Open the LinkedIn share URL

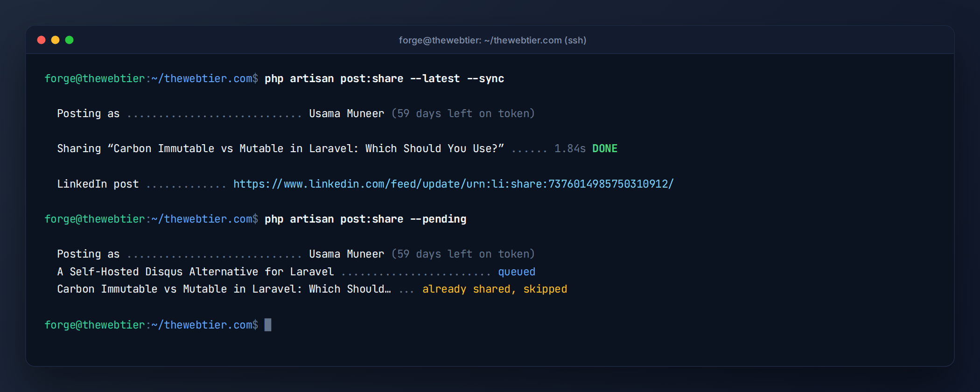pos(453,184)
